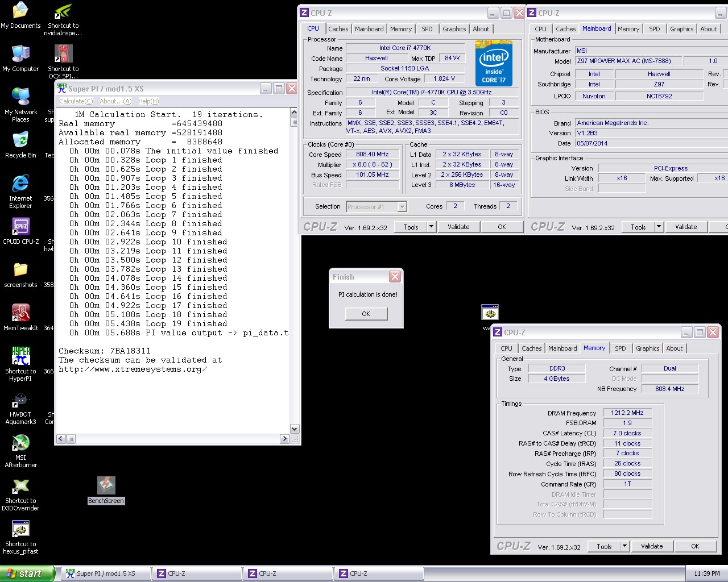Open SPD tab in first CPU-Z window
The image size is (728, 582).
coord(427,29)
